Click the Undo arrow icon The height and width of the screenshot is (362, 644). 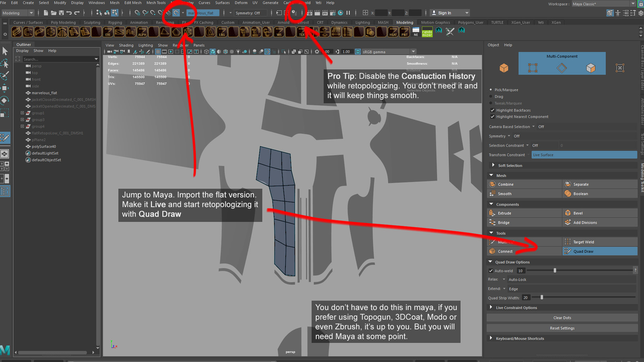[x=69, y=13]
